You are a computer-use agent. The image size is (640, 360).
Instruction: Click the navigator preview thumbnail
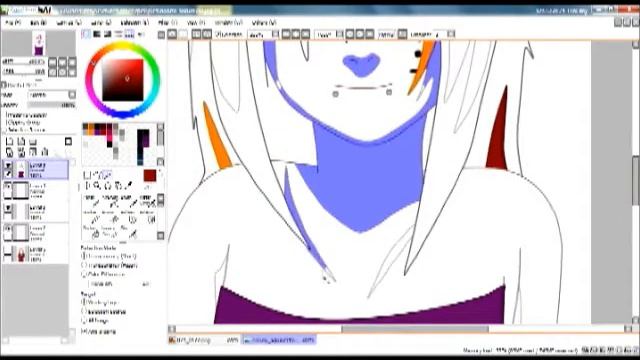(39, 44)
